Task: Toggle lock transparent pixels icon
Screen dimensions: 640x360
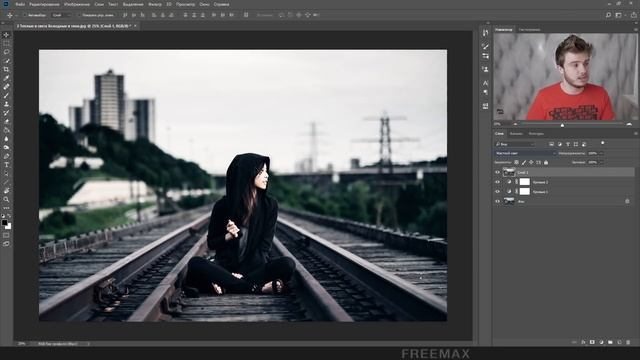Action: pos(516,162)
